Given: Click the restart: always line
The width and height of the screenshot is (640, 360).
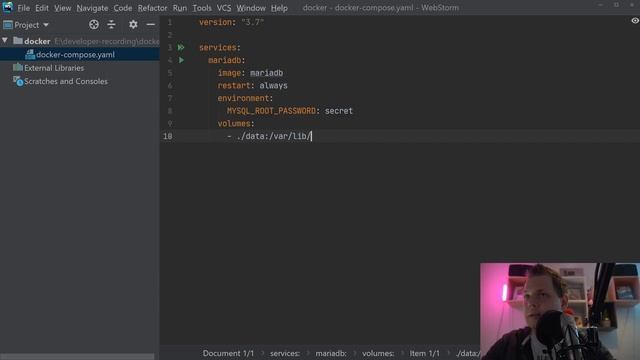Looking at the screenshot, I should 252,85.
